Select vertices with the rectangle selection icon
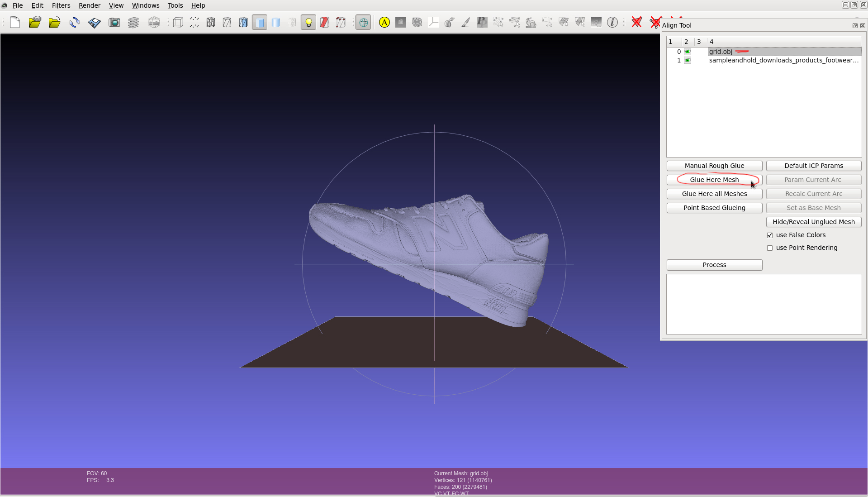The width and height of the screenshot is (868, 497). tap(547, 22)
